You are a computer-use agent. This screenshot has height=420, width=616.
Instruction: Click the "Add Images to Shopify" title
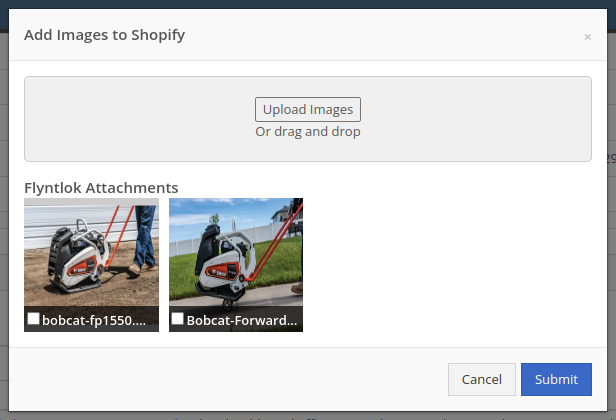[104, 35]
